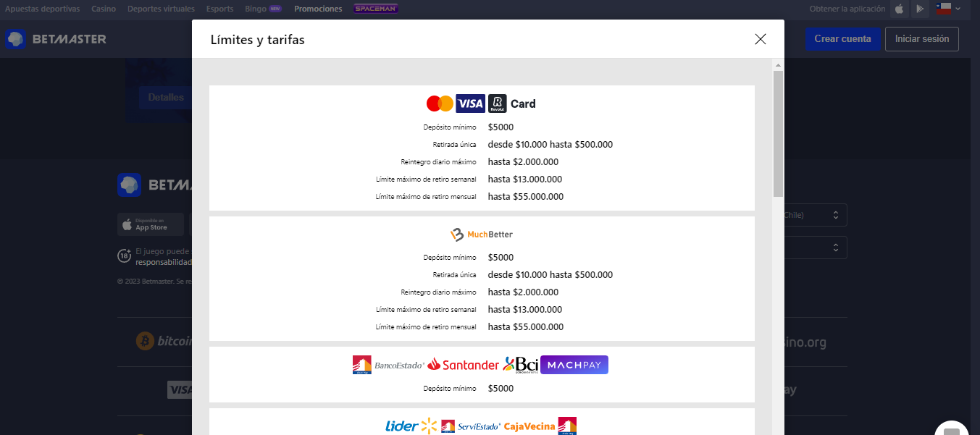Click the bitcoin logo in footer
Screen dimensions: 980x435
tap(164, 342)
